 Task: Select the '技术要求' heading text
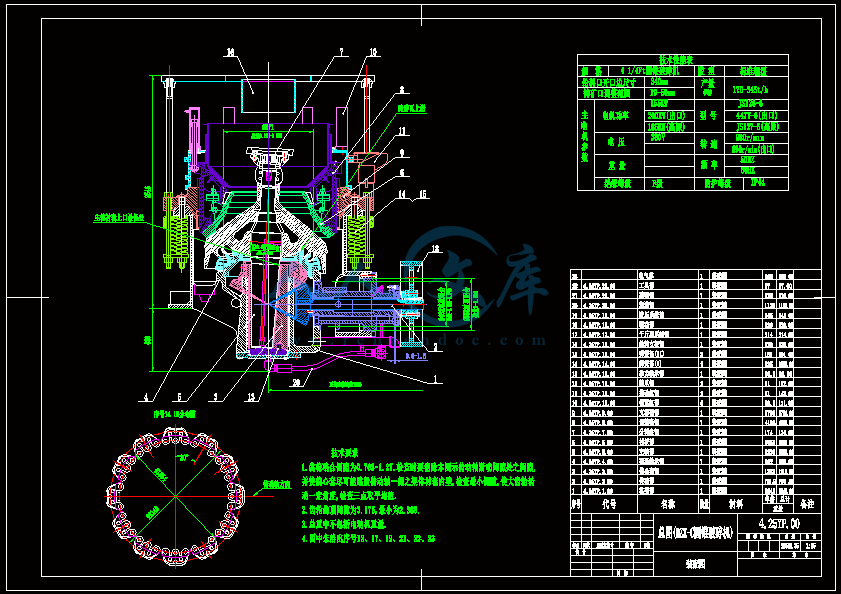click(x=344, y=453)
